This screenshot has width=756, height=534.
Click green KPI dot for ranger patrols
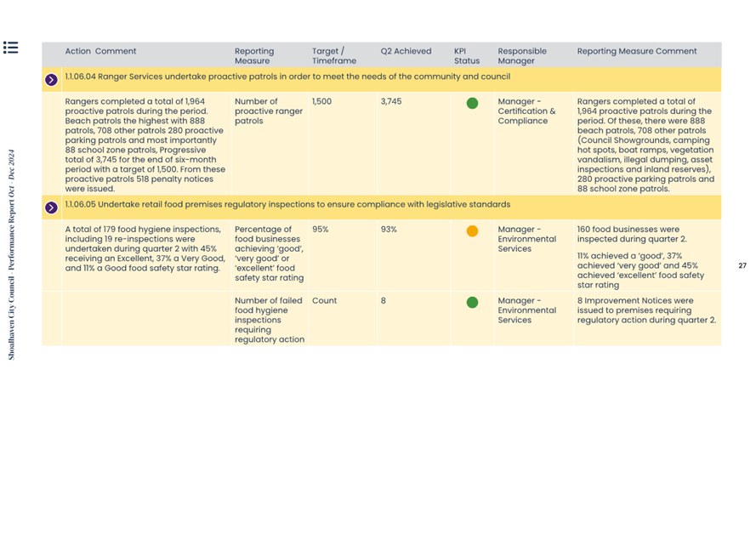(x=472, y=104)
